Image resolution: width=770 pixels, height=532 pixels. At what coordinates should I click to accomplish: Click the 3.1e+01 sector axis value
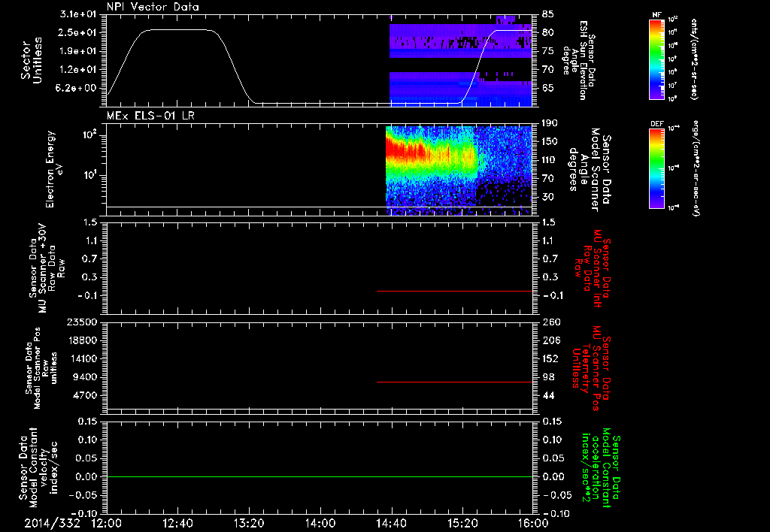(78, 14)
